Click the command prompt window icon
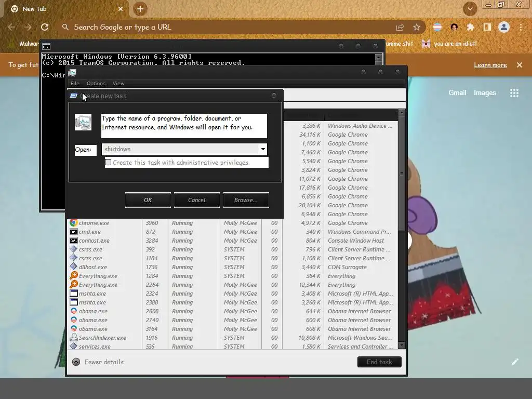Viewport: 532px width, 399px height. click(46, 46)
